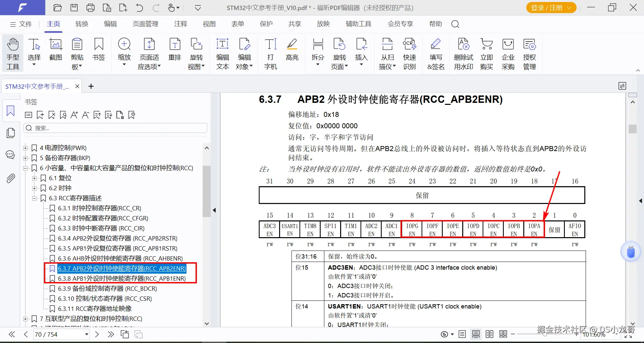
Task: Open the 帮助 help tab
Action: [x=436, y=24]
